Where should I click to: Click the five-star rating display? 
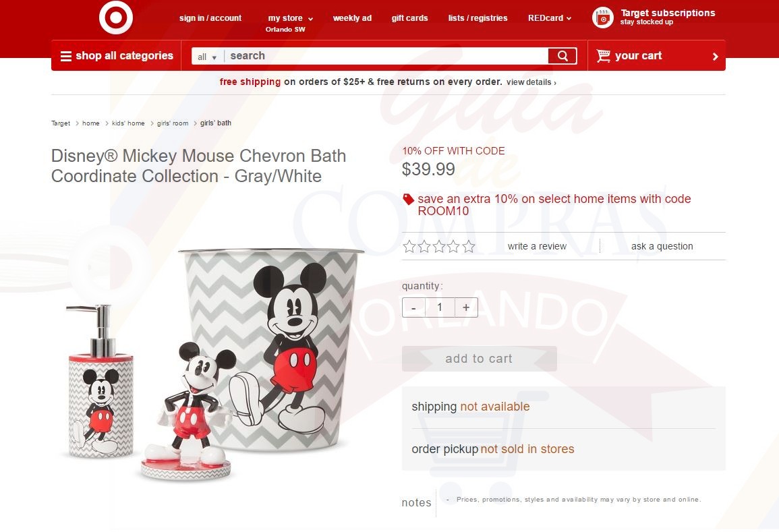pos(439,246)
